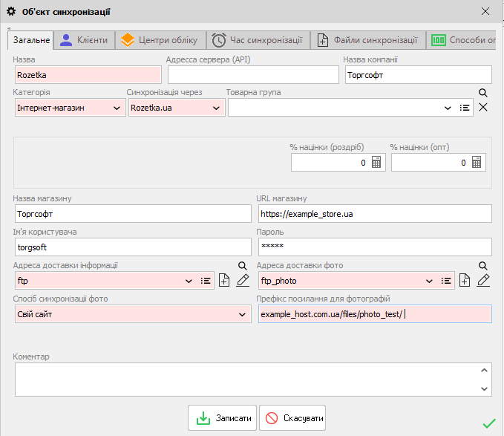The image size is (504, 436).
Task: Edit the ftp delivery address with pencil icon
Action: (242, 281)
